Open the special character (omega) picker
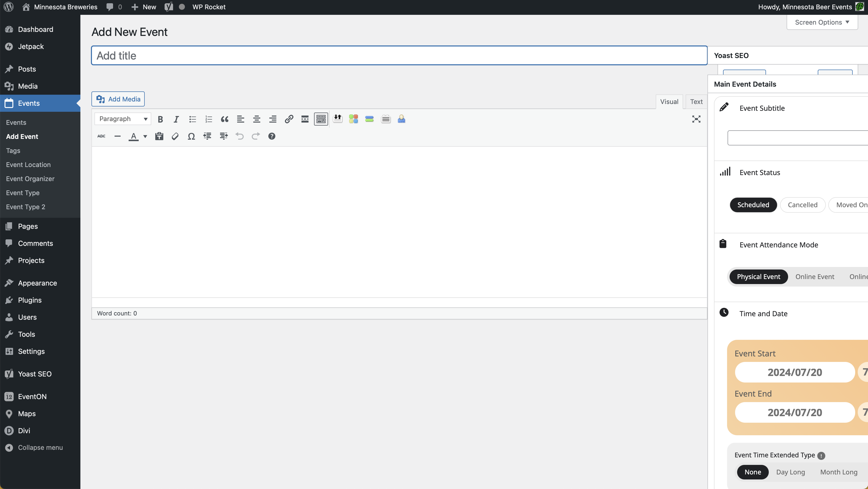 tap(191, 136)
